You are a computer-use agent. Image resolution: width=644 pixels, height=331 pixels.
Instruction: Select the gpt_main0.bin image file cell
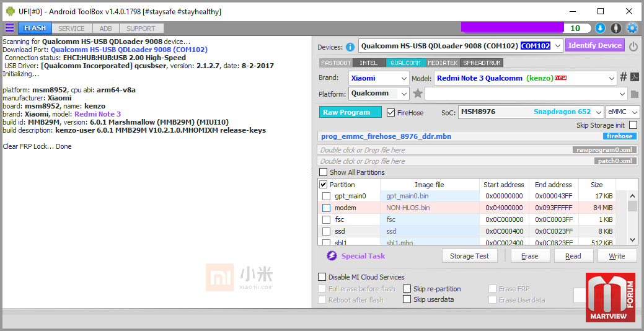[430, 196]
